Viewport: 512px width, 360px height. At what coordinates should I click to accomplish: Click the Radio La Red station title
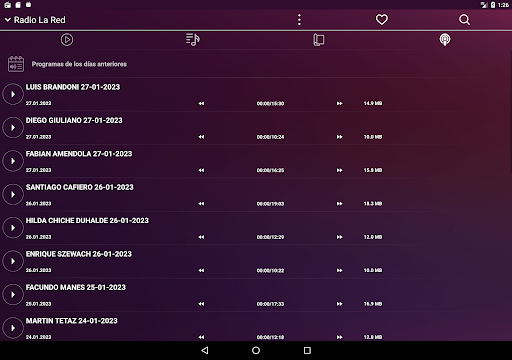pyautogui.click(x=40, y=20)
